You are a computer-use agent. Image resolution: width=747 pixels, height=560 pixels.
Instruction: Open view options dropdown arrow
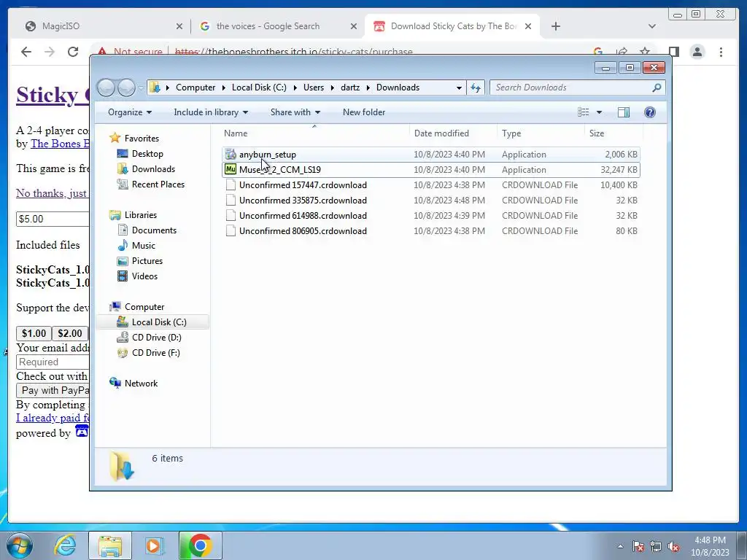600,112
